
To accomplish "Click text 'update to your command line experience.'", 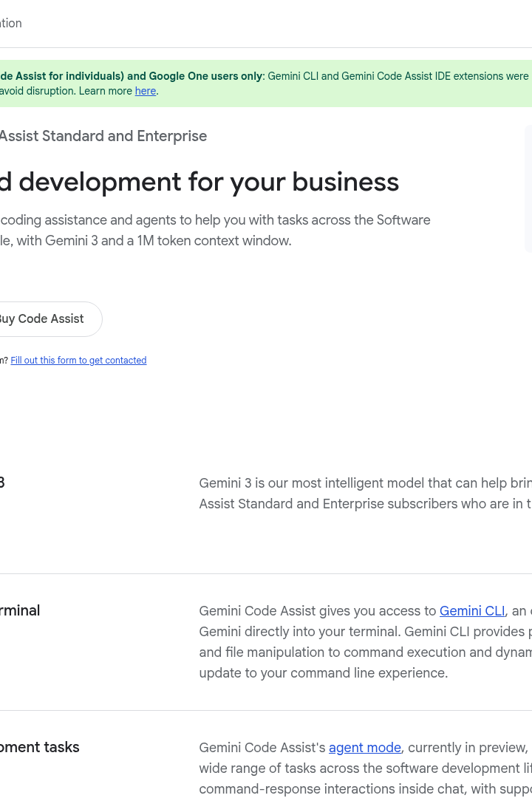I will 324,673.
